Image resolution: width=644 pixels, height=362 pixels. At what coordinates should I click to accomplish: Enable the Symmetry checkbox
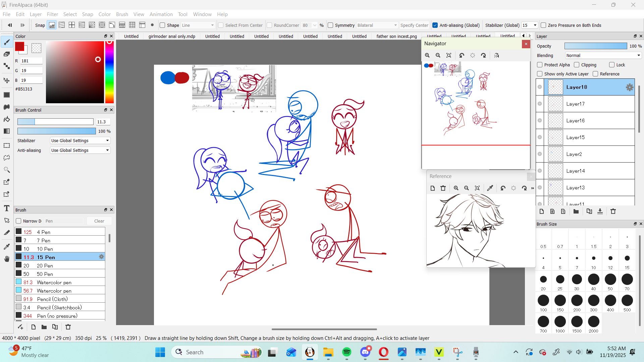point(331,25)
